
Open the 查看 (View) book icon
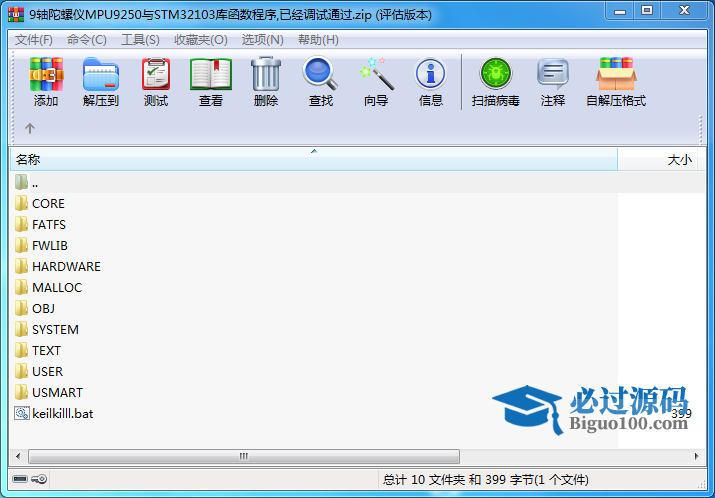tap(211, 74)
